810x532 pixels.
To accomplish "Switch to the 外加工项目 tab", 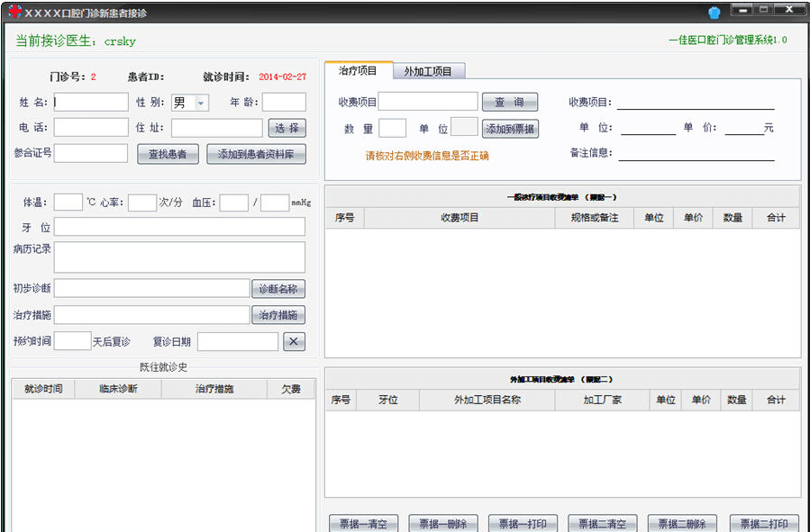I will 428,71.
